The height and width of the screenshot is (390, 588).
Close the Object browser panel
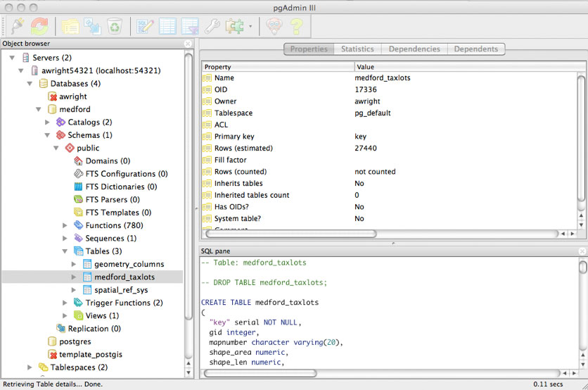coord(188,44)
